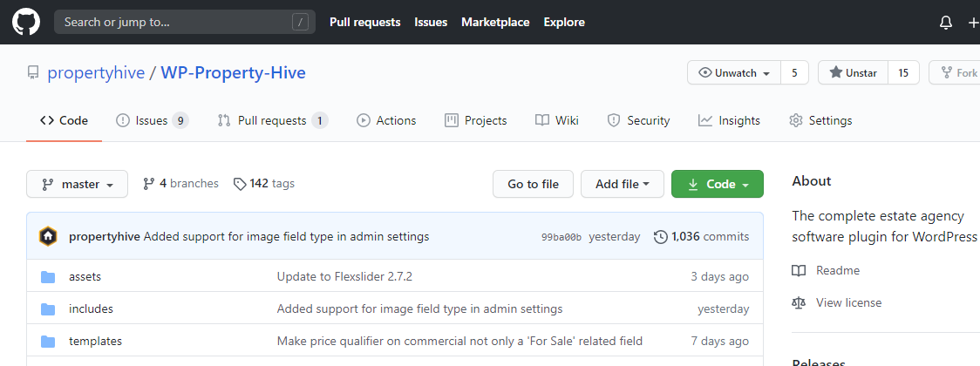Toggle Unstar on this repository
This screenshot has width=980, height=366.
click(x=853, y=73)
